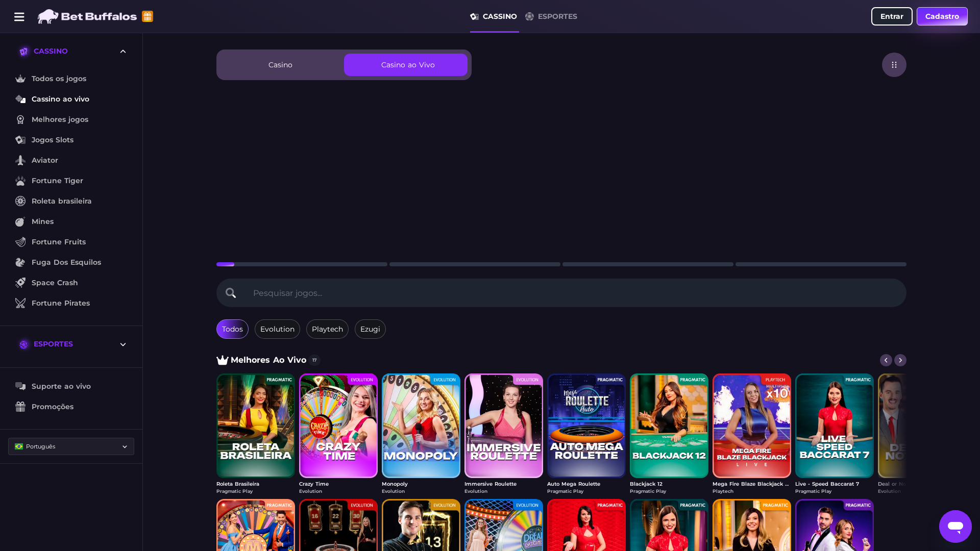Click the medal icon beside Melhores jogos
This screenshot has height=551, width=980.
[20, 119]
